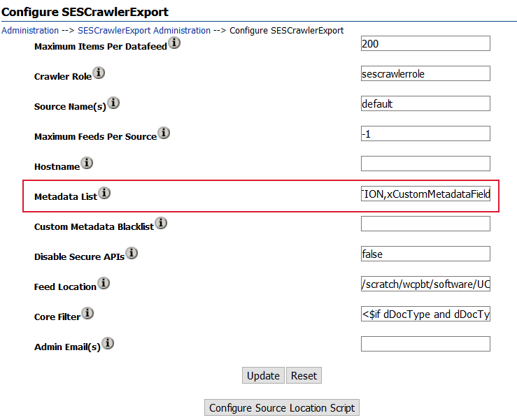
Task: Click info icon next to Core Filter
Action: click(x=87, y=313)
